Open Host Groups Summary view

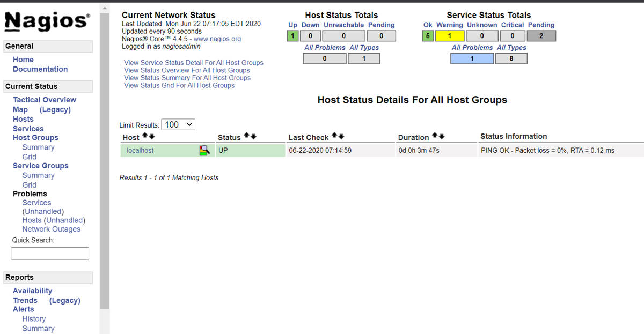pos(38,147)
